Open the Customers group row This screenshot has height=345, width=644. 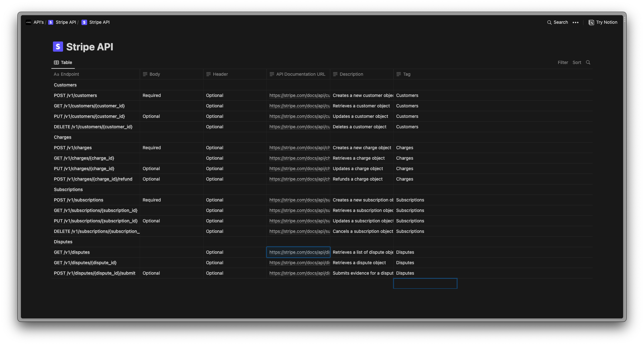(65, 85)
